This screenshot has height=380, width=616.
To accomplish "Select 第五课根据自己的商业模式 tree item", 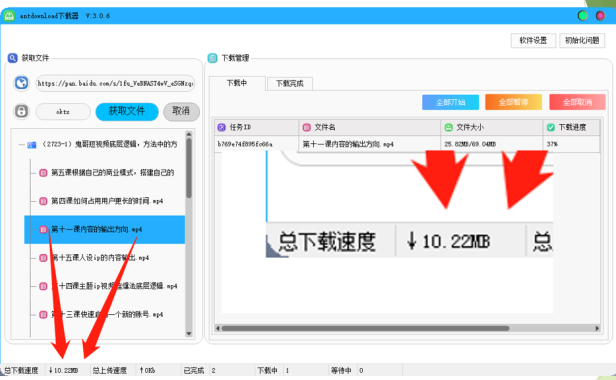I will tap(113, 173).
